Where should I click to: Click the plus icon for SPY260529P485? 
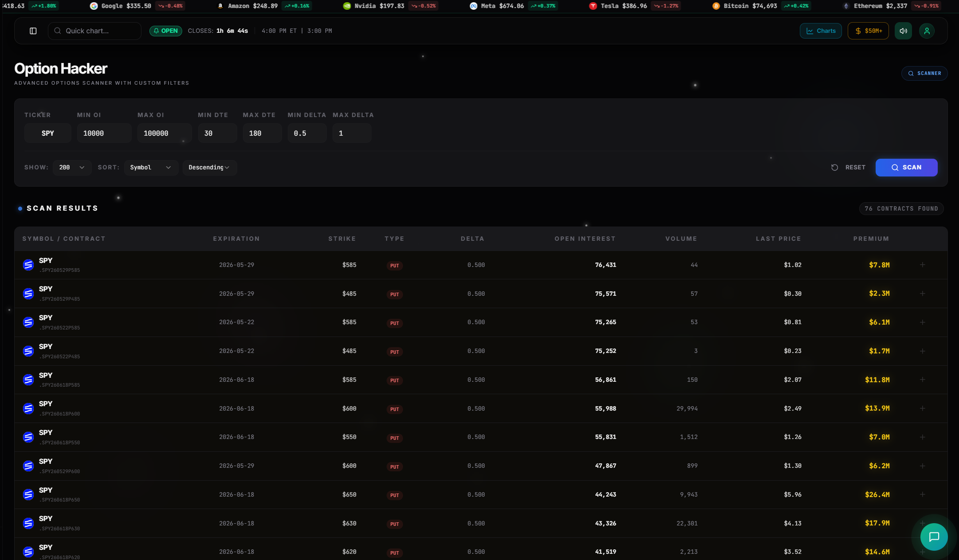coord(922,294)
